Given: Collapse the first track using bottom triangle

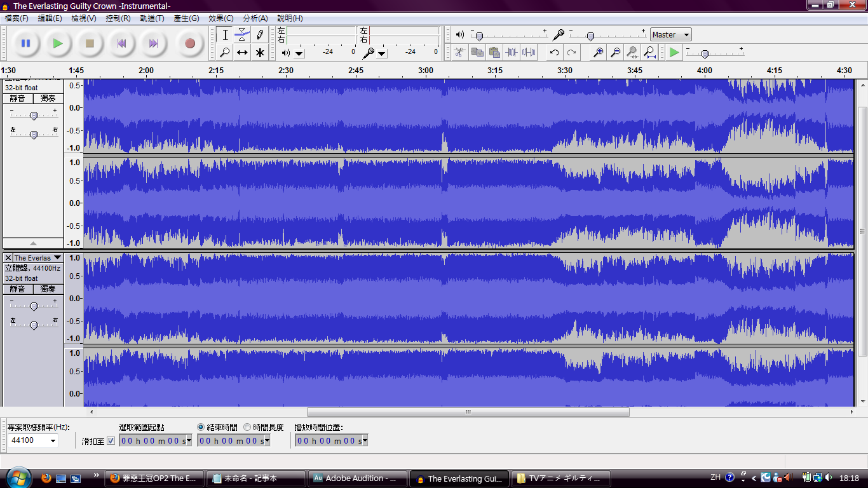Looking at the screenshot, I should (33, 243).
